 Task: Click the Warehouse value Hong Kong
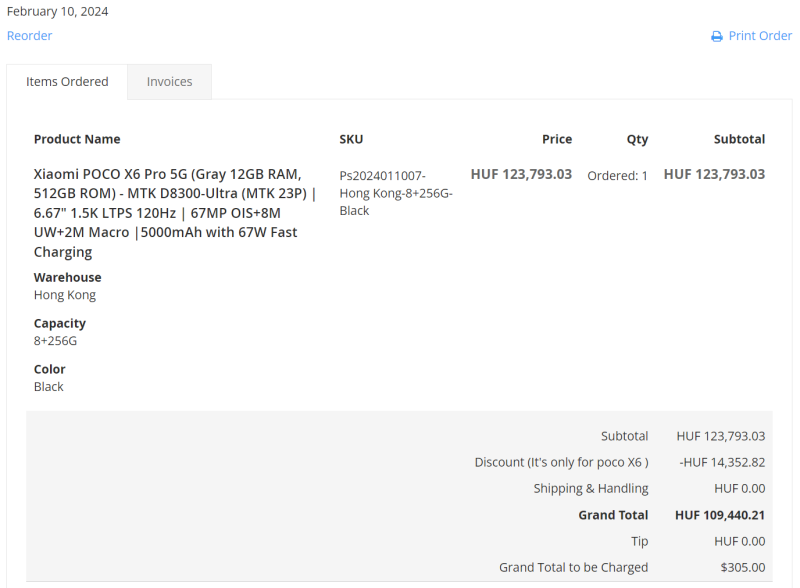pos(65,295)
